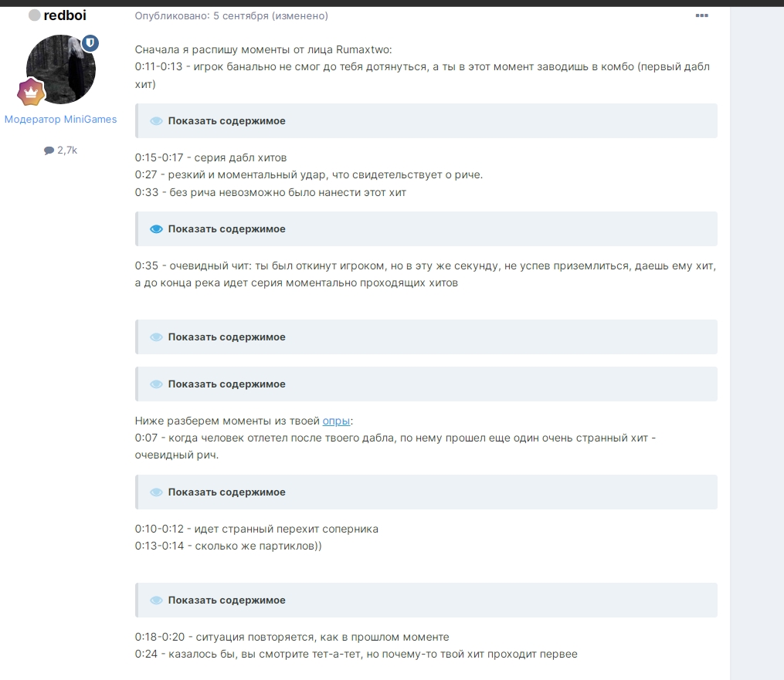The image size is (784, 680).
Task: Expand the spoiler below the 0:07 paragraph
Action: [x=426, y=492]
